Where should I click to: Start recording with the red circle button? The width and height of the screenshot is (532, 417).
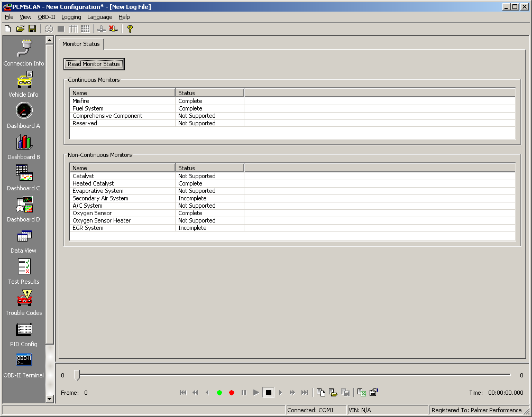click(x=232, y=393)
